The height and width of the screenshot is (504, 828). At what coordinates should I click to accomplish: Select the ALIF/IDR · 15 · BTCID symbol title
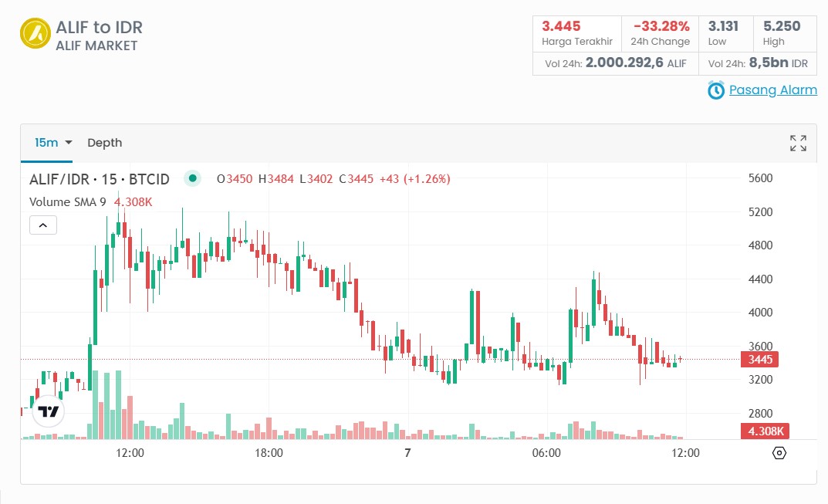click(x=100, y=180)
